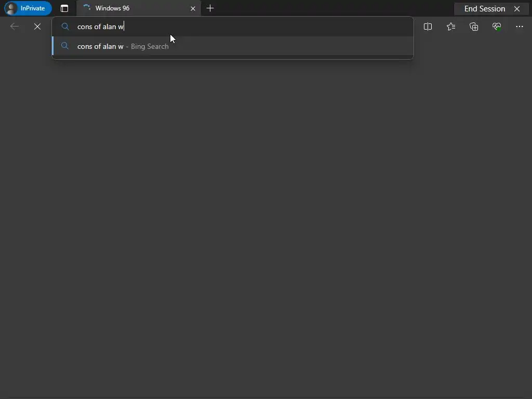Open Browser essentials heart icon

point(497,26)
